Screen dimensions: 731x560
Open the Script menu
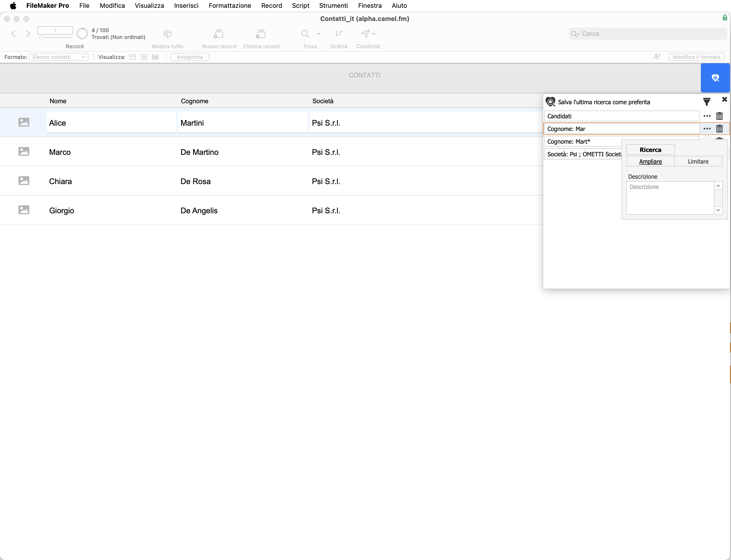pyautogui.click(x=300, y=6)
